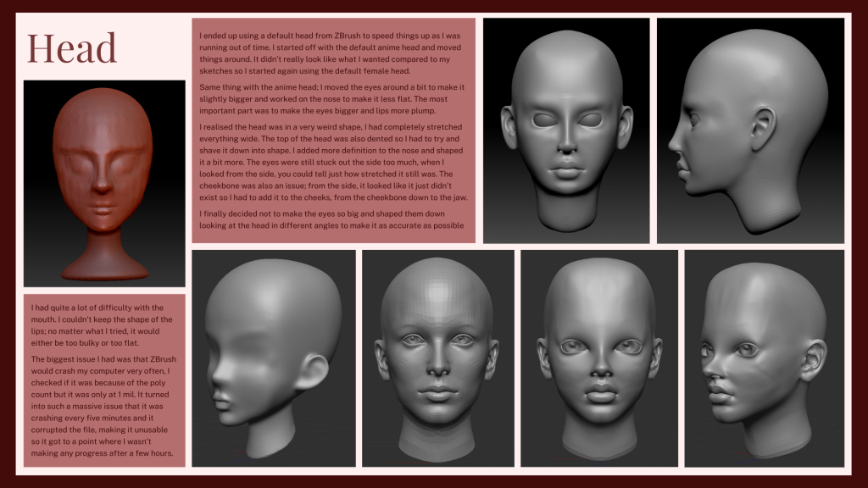Screen dimensions: 868x488
Task: Click paragraph starting 'I had quite a lot of difficulty'
Action: pyautogui.click(x=102, y=325)
